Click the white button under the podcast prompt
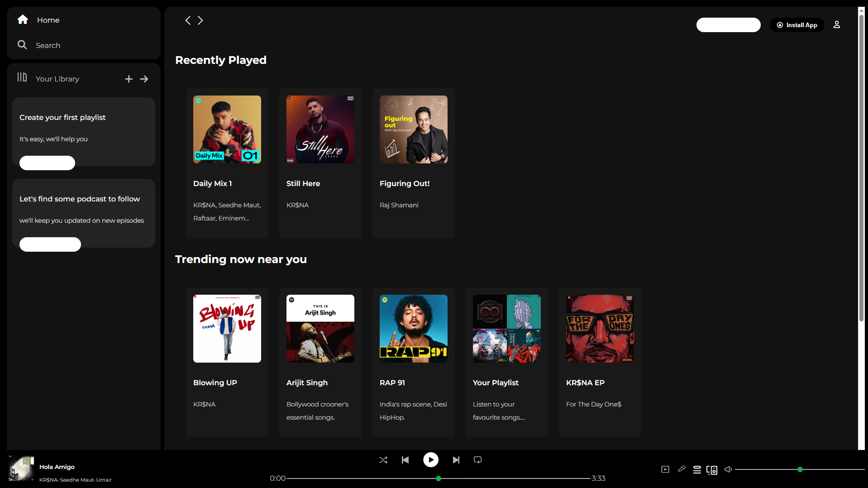The image size is (868, 488). click(x=50, y=244)
